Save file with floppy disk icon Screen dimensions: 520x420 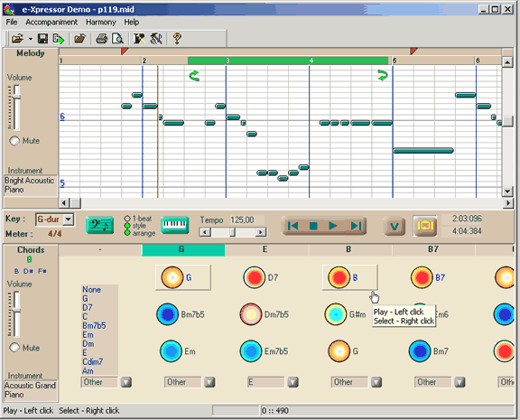(42, 39)
